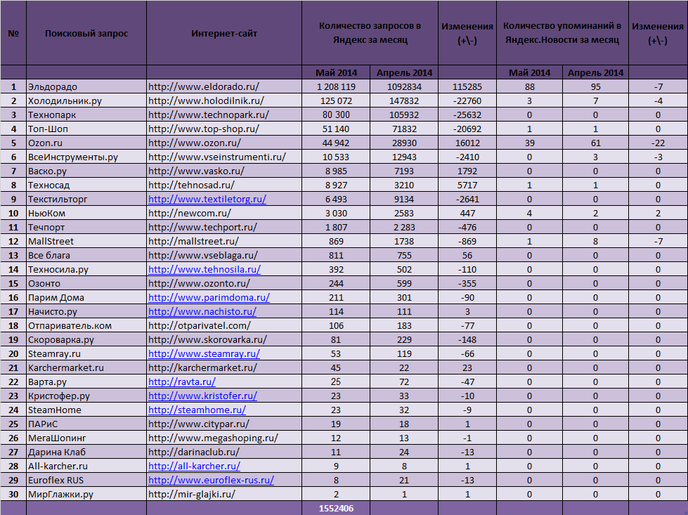The height and width of the screenshot is (515, 688).
Task: Select the May news count '88'
Action: 530,87
